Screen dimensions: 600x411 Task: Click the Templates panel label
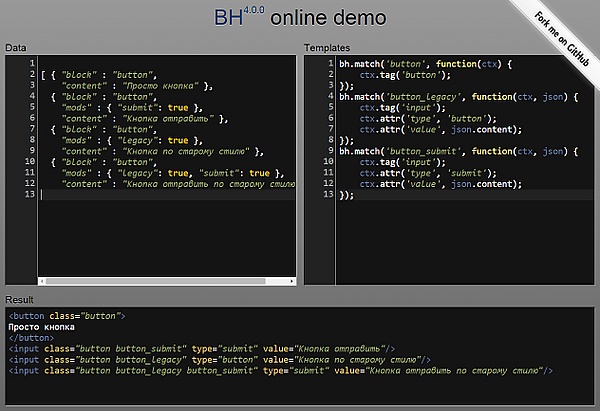click(x=327, y=48)
